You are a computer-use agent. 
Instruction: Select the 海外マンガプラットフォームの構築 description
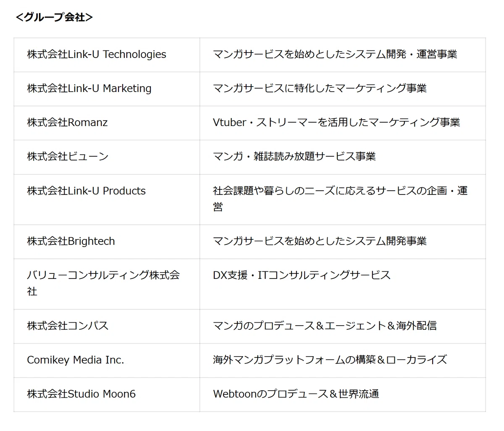[x=330, y=360]
